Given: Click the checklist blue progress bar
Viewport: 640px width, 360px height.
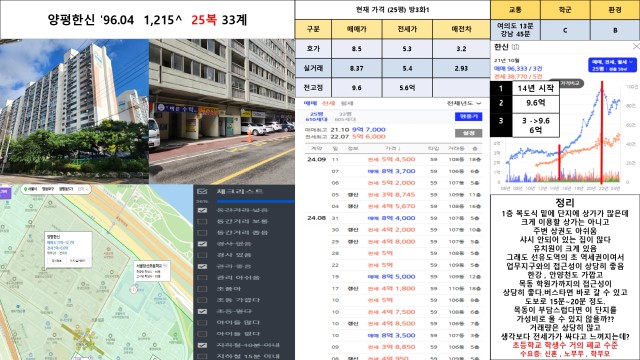Looking at the screenshot, I should (255, 201).
